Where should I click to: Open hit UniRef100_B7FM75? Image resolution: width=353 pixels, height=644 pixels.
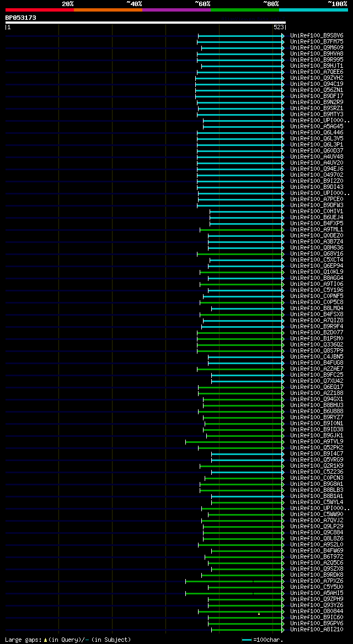[317, 41]
